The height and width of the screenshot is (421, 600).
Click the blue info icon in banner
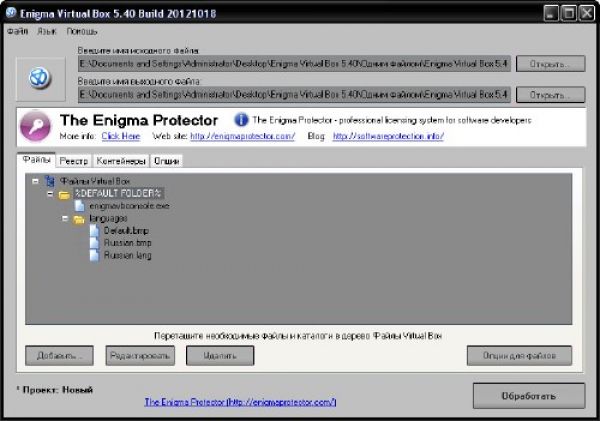[241, 120]
